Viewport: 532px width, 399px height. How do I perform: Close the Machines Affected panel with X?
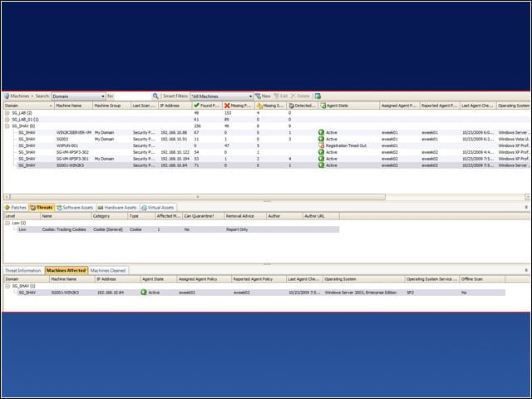point(526,270)
